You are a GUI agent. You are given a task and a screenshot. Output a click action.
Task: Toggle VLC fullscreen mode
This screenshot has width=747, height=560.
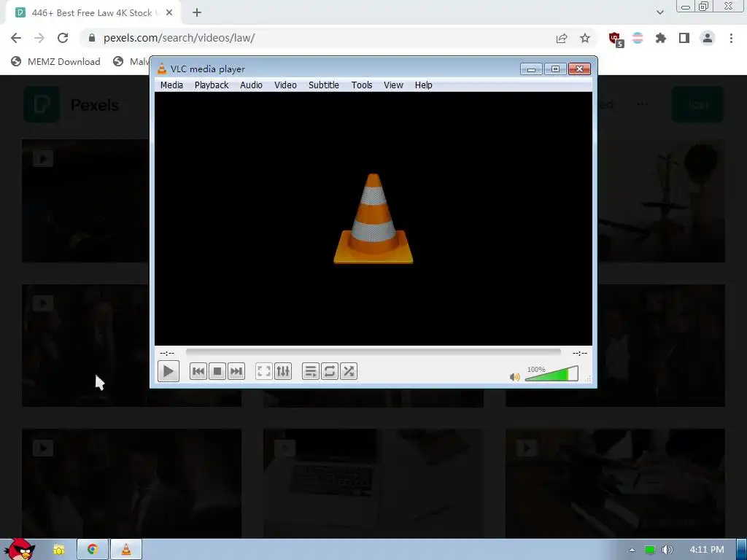coord(263,371)
